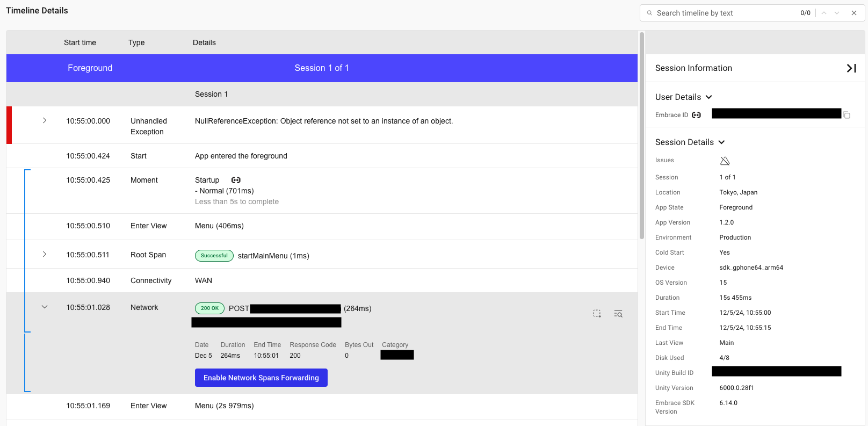Image resolution: width=868 pixels, height=426 pixels.
Task: Go to the next search result
Action: pyautogui.click(x=837, y=13)
